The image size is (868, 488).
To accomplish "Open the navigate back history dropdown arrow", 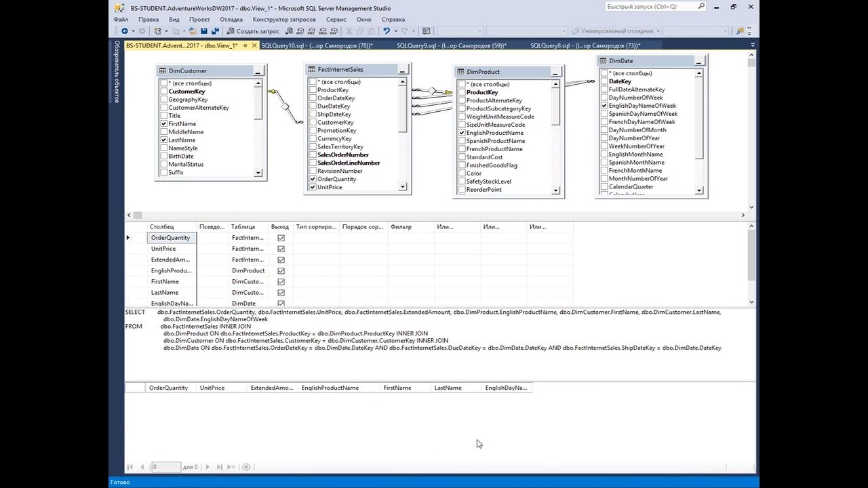I will pyautogui.click(x=132, y=31).
